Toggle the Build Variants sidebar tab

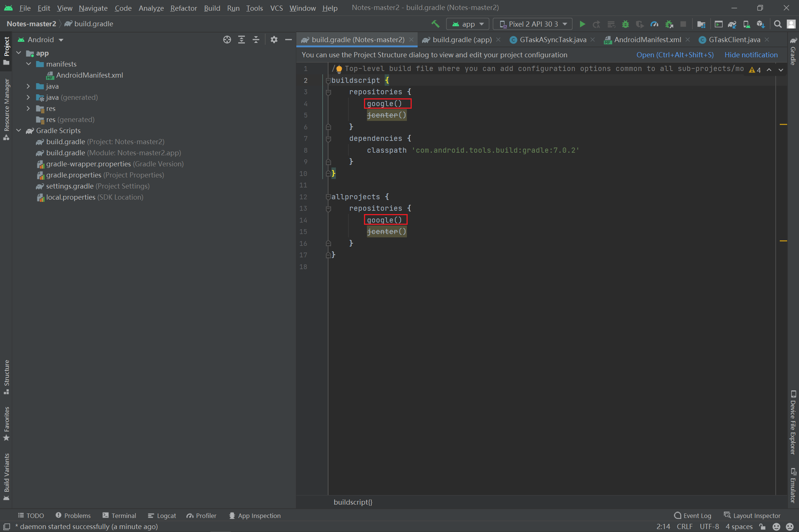coord(6,477)
